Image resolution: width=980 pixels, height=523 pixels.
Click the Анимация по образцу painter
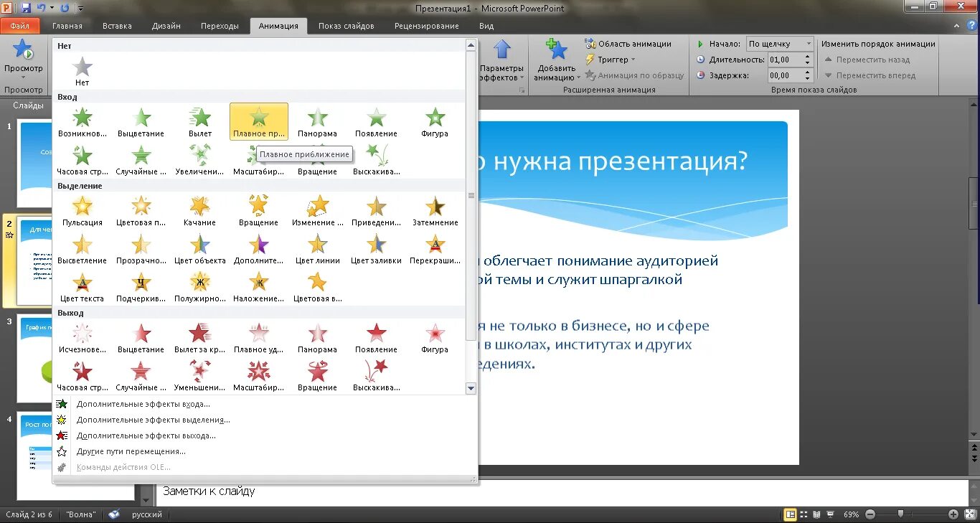click(635, 75)
